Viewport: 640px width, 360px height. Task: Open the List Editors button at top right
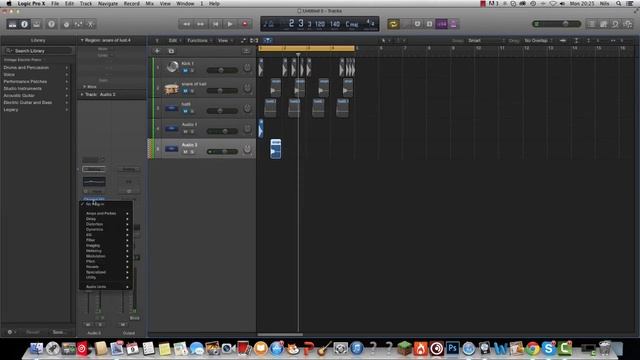591,24
